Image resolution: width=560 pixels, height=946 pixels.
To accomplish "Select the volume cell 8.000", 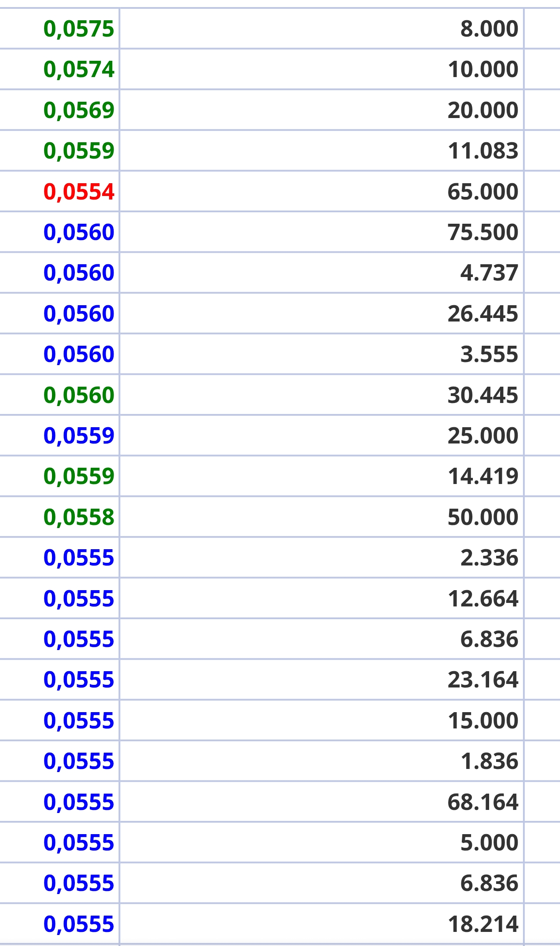I will pos(489,29).
